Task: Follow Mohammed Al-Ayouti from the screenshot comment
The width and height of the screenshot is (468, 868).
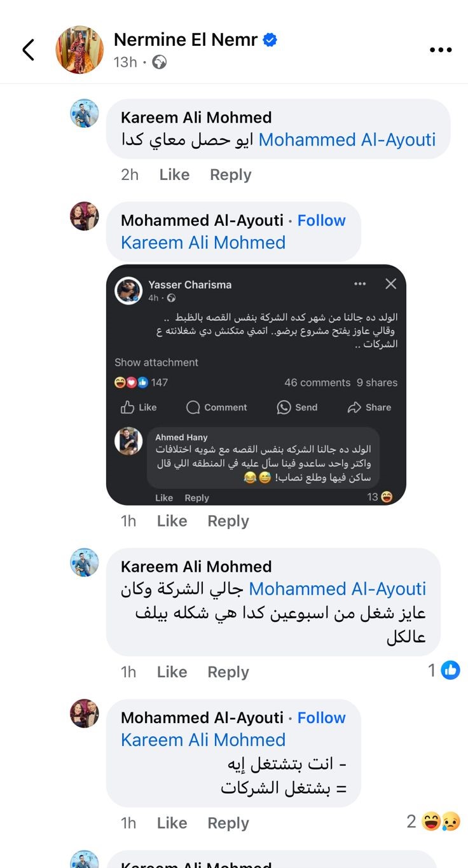Action: click(321, 221)
